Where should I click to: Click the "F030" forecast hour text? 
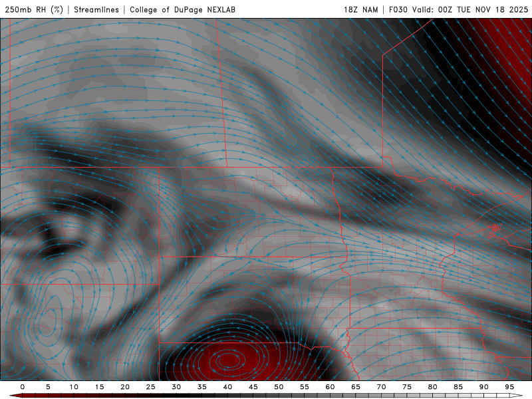(x=398, y=9)
